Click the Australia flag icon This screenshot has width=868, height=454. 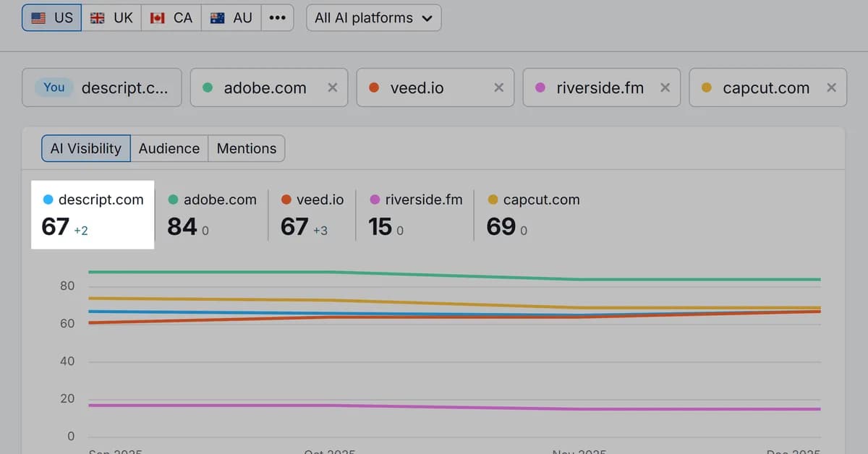(217, 18)
